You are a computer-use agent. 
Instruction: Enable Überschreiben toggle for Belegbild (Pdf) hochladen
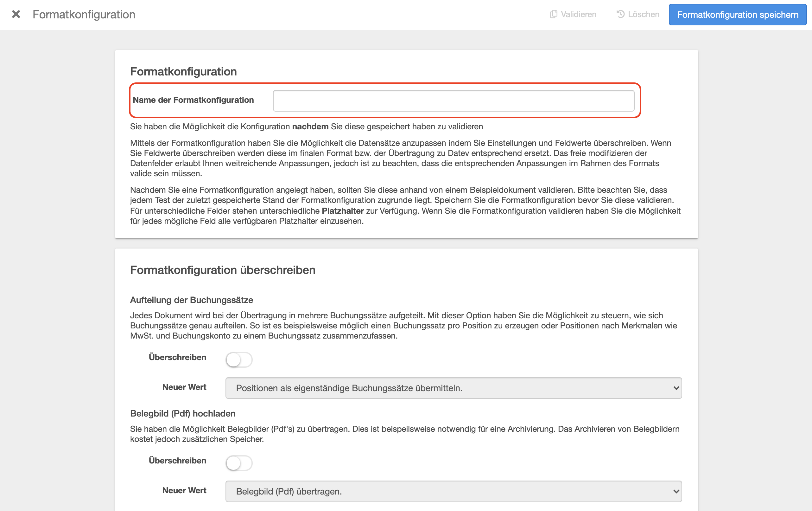click(x=239, y=463)
